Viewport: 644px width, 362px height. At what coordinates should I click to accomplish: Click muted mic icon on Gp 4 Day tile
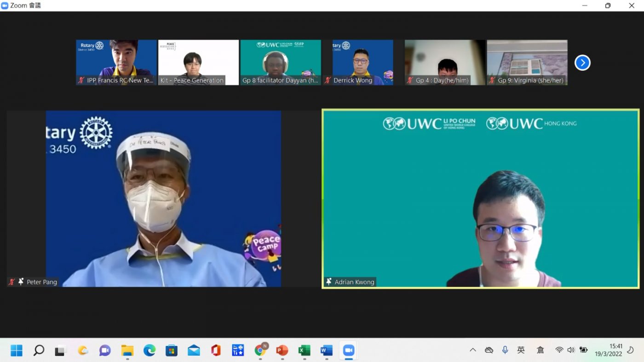(410, 80)
